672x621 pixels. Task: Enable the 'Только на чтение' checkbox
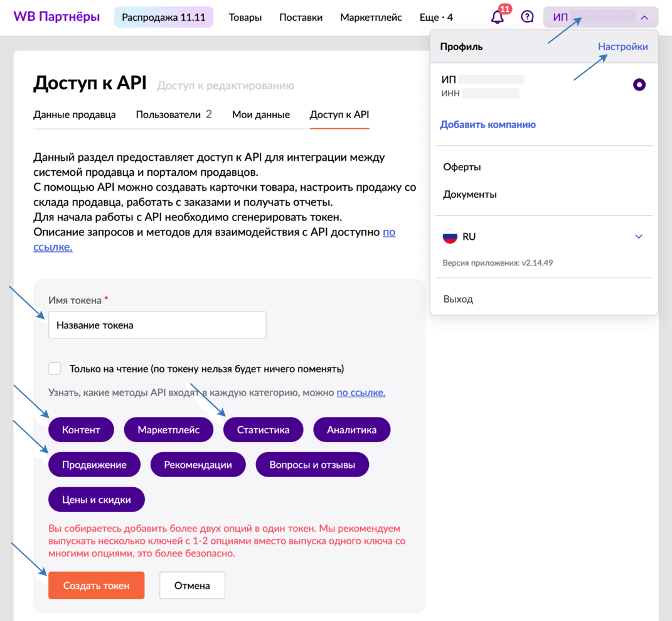(x=55, y=369)
